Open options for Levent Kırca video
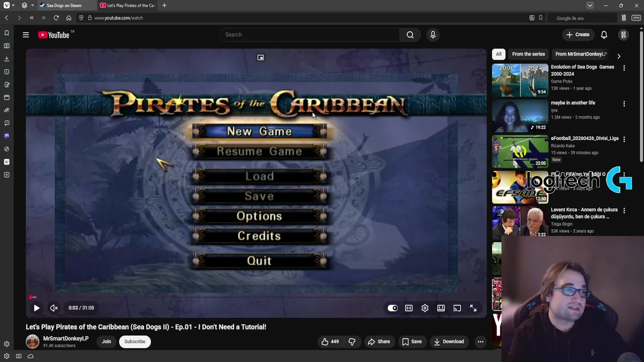The width and height of the screenshot is (644, 362). (x=624, y=211)
